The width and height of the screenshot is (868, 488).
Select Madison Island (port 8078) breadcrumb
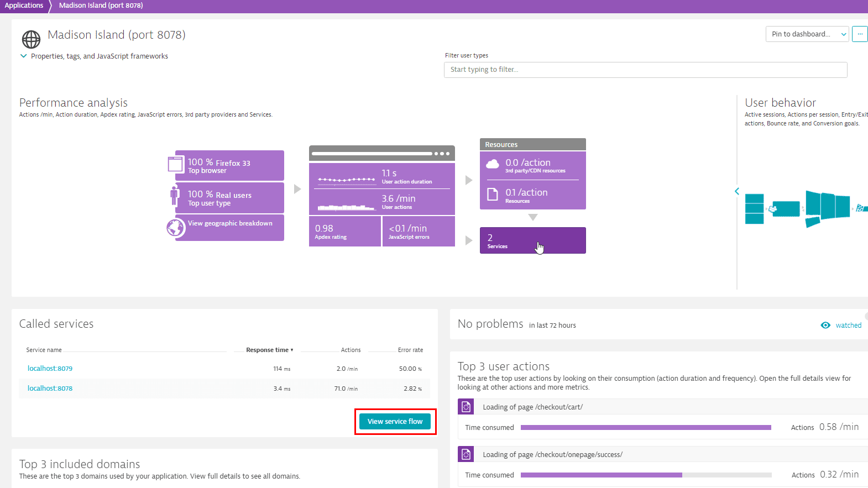click(x=101, y=6)
